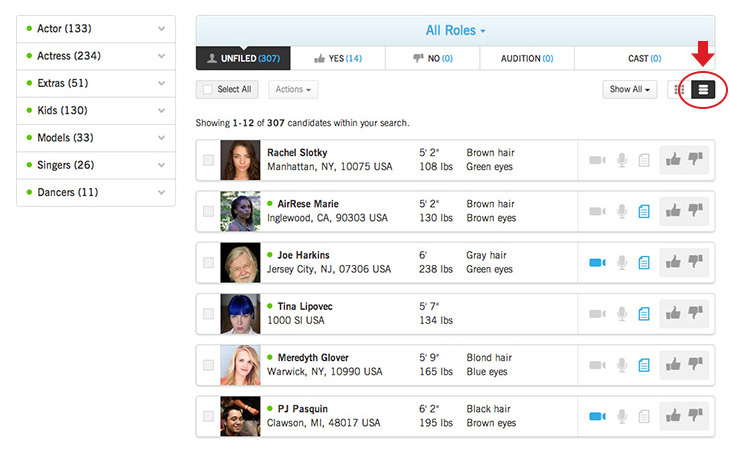The width and height of the screenshot is (730, 456).
Task: Open Joe Harkins' profile name link
Action: [x=304, y=255]
